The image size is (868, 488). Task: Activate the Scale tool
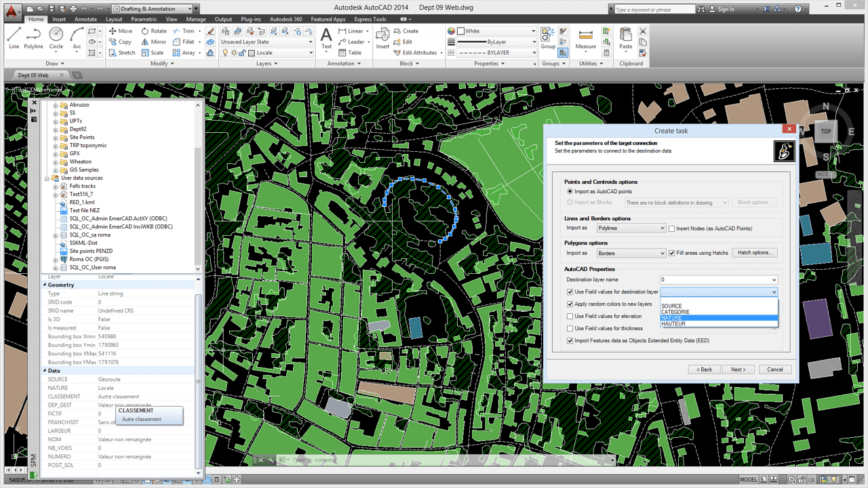click(153, 53)
